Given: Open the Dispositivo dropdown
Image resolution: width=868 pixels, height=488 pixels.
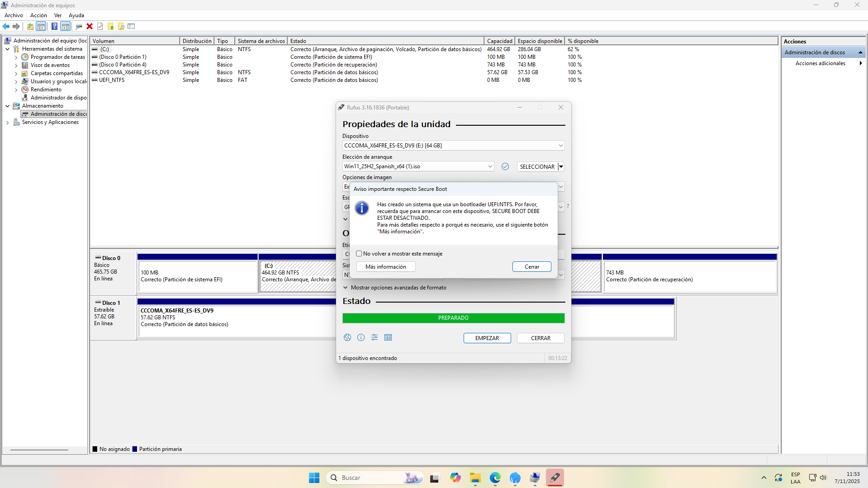Looking at the screenshot, I should click(x=560, y=146).
